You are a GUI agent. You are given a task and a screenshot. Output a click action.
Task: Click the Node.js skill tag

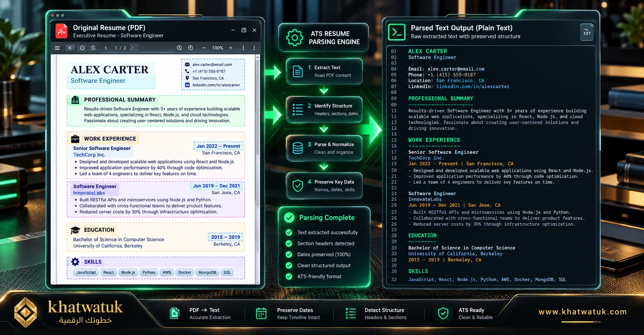coord(128,272)
